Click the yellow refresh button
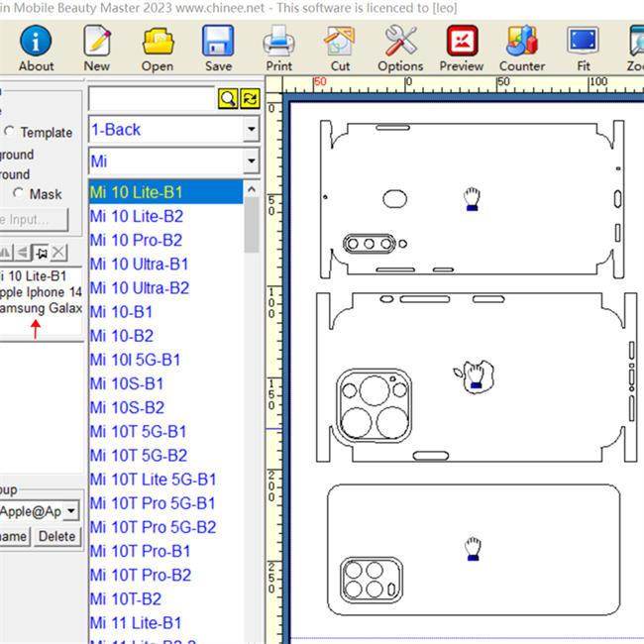Image resolution: width=644 pixels, height=644 pixels. [250, 98]
